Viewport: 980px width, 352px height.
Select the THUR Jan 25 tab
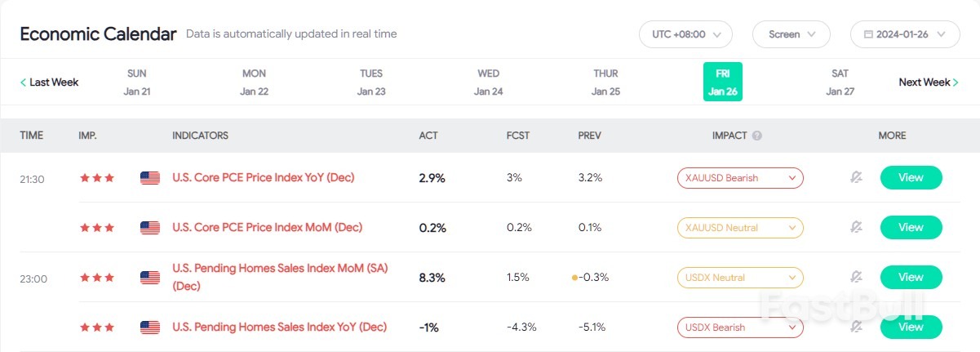point(605,82)
